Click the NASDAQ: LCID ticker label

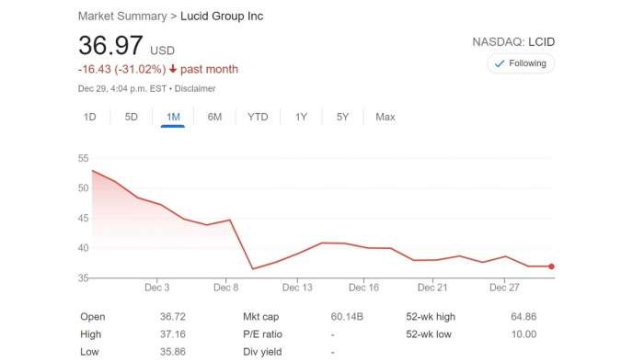(x=513, y=42)
